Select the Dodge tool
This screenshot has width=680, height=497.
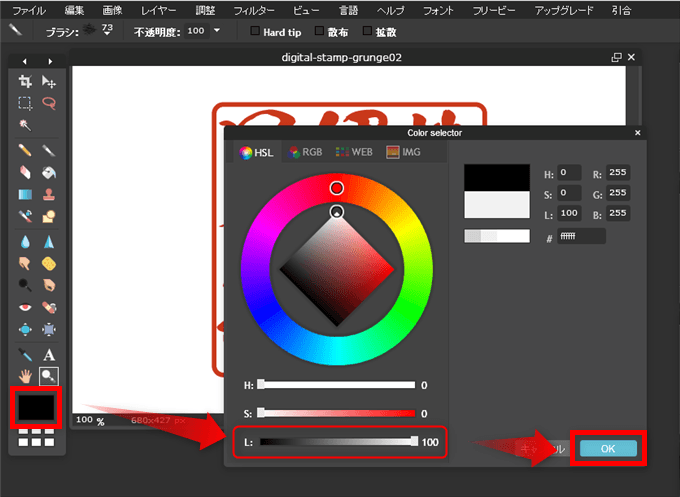tap(25, 285)
